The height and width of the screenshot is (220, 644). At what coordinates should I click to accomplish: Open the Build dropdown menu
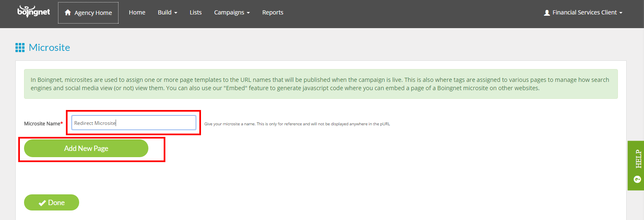click(167, 12)
